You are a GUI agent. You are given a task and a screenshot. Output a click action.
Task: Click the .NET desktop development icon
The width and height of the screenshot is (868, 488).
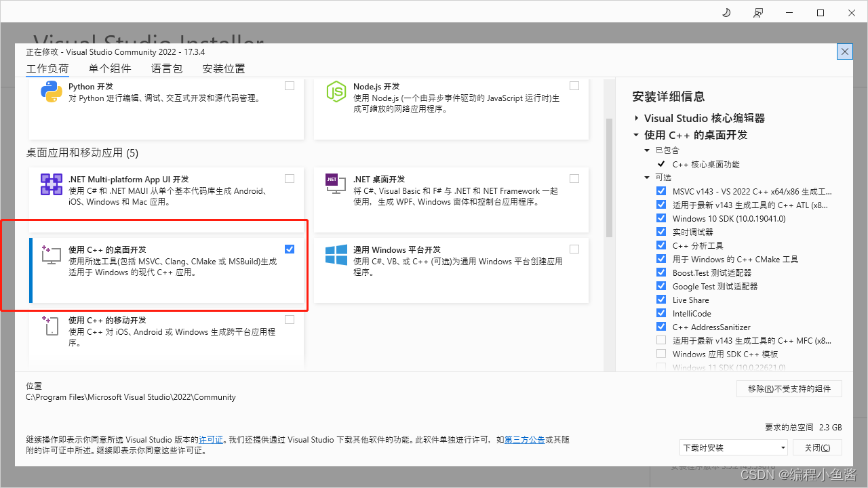pyautogui.click(x=336, y=184)
